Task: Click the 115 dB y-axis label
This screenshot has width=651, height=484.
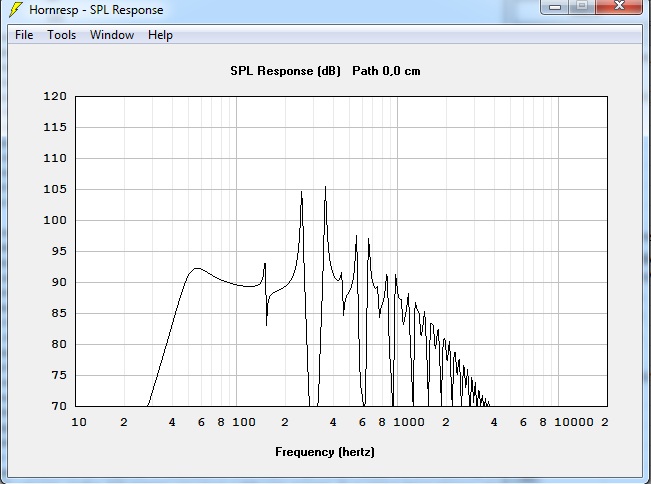Action: click(x=55, y=127)
